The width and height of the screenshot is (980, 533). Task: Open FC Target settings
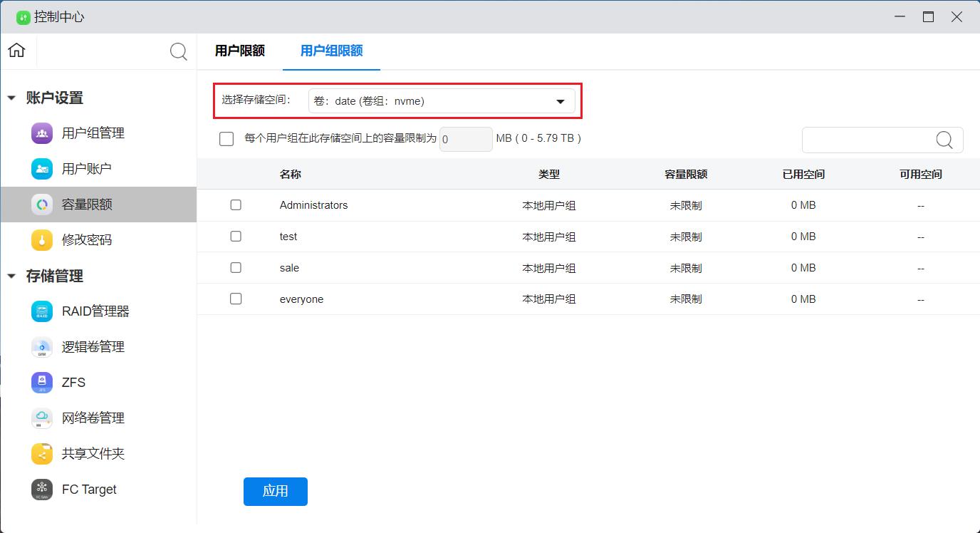click(x=41, y=489)
